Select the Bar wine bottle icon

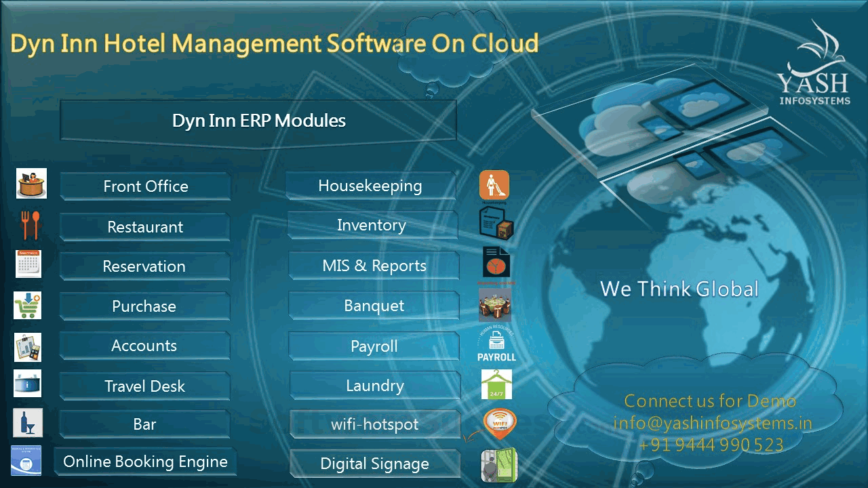(28, 424)
